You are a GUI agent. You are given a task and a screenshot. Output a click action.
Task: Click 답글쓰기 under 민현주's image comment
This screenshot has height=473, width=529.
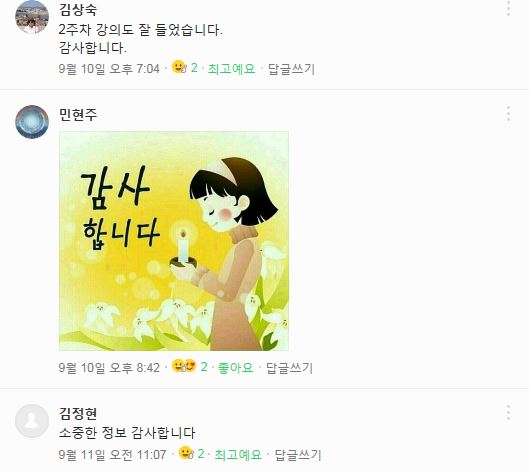289,368
